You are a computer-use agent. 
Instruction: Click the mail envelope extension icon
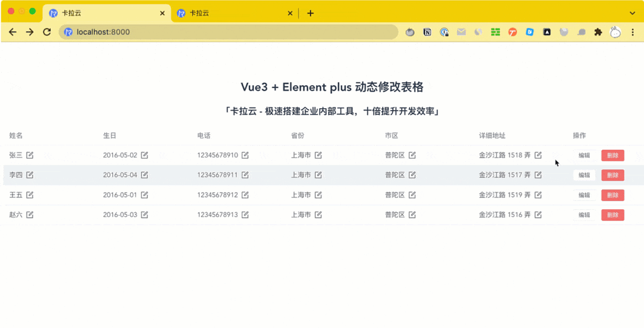pos(461,32)
